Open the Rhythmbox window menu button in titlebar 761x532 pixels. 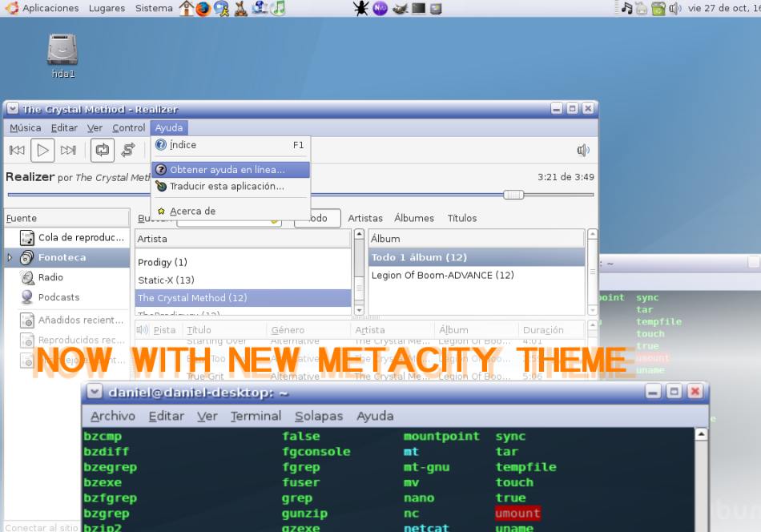click(13, 109)
